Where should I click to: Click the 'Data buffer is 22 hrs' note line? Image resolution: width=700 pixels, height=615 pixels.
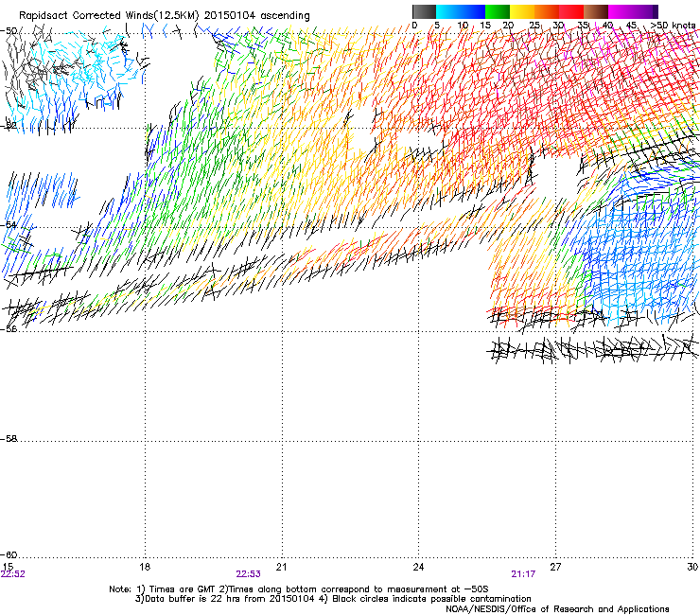333,599
